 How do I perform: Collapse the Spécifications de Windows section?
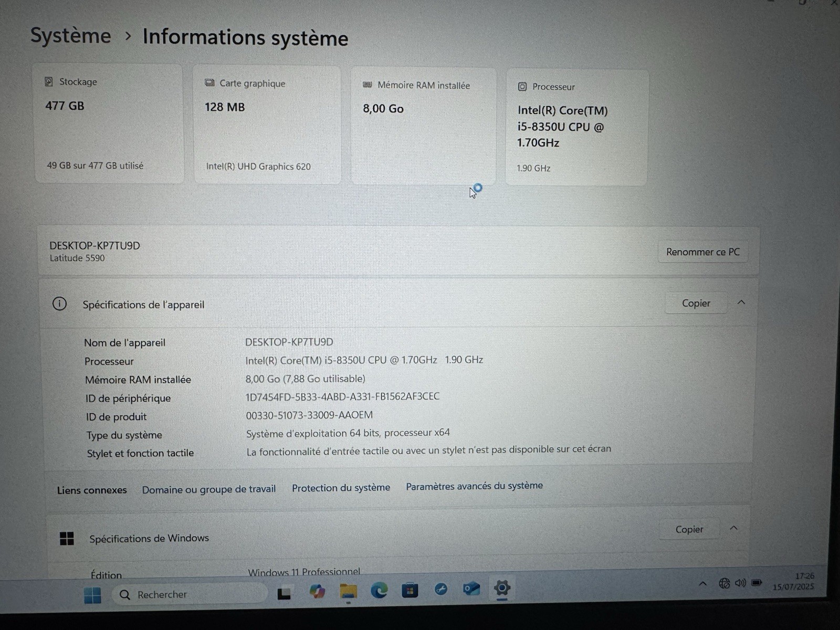point(734,528)
